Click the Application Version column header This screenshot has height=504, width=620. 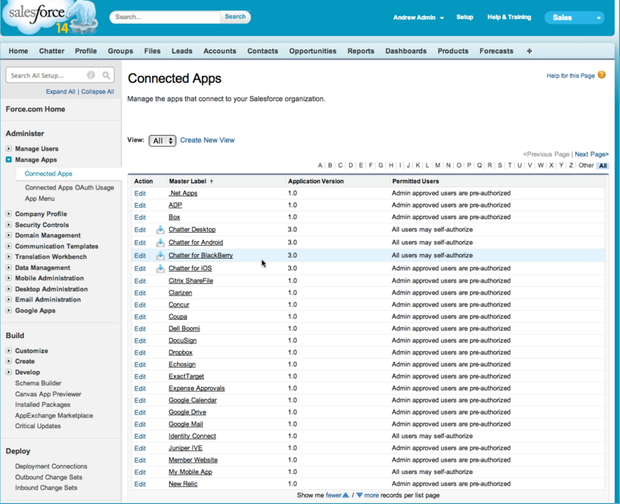pos(316,181)
